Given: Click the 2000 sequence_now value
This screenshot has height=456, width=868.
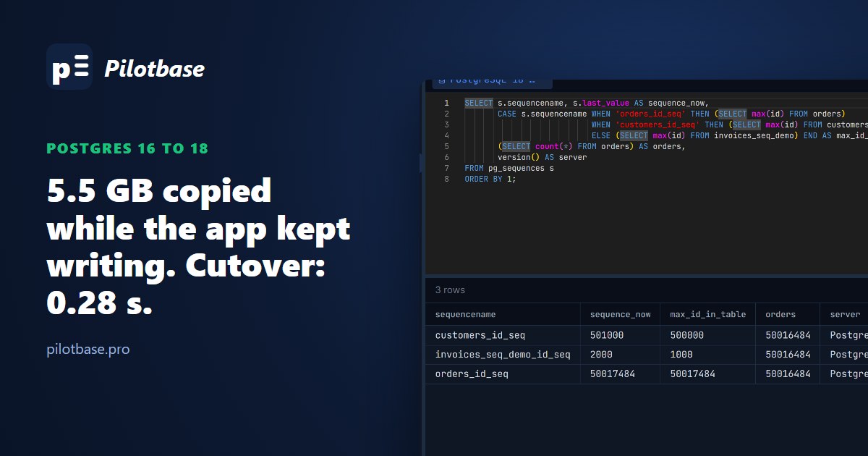Looking at the screenshot, I should tap(620, 355).
